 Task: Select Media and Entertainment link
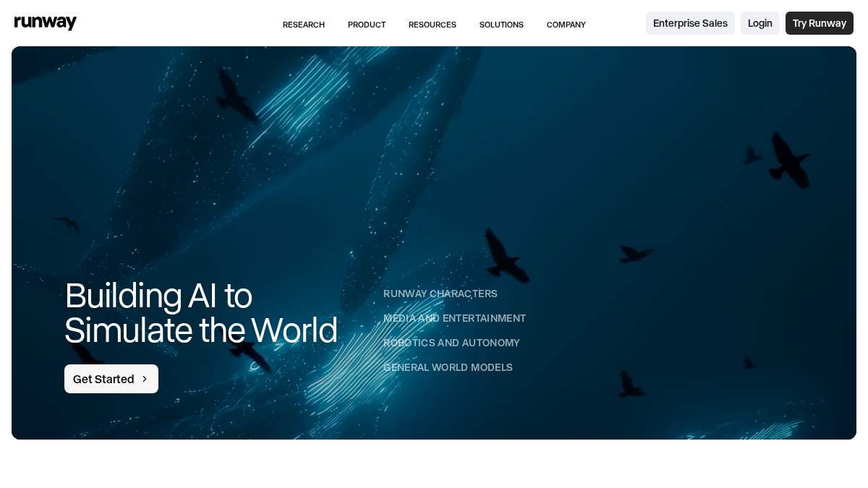click(455, 318)
